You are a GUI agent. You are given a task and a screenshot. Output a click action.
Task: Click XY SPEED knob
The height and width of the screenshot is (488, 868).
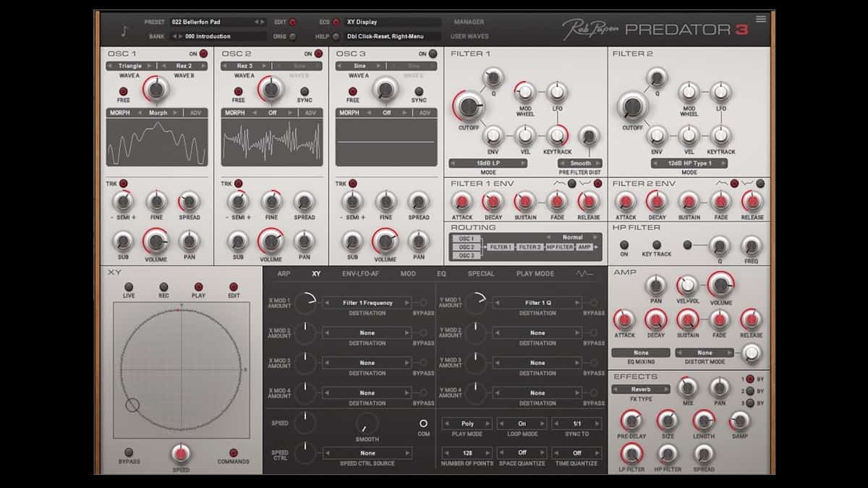pyautogui.click(x=181, y=454)
